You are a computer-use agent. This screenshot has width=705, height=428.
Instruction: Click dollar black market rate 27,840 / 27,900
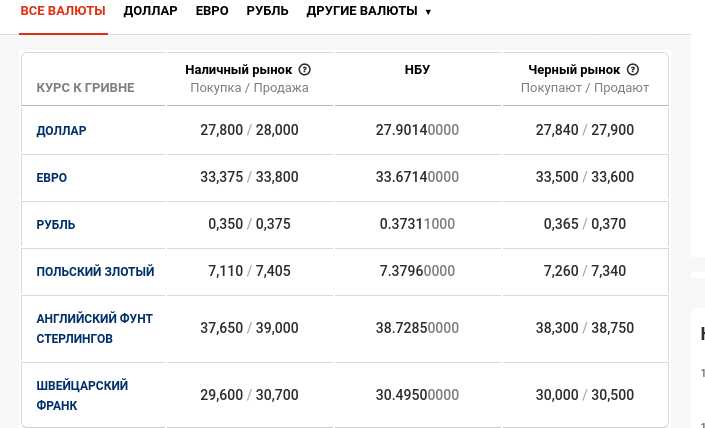(x=585, y=130)
